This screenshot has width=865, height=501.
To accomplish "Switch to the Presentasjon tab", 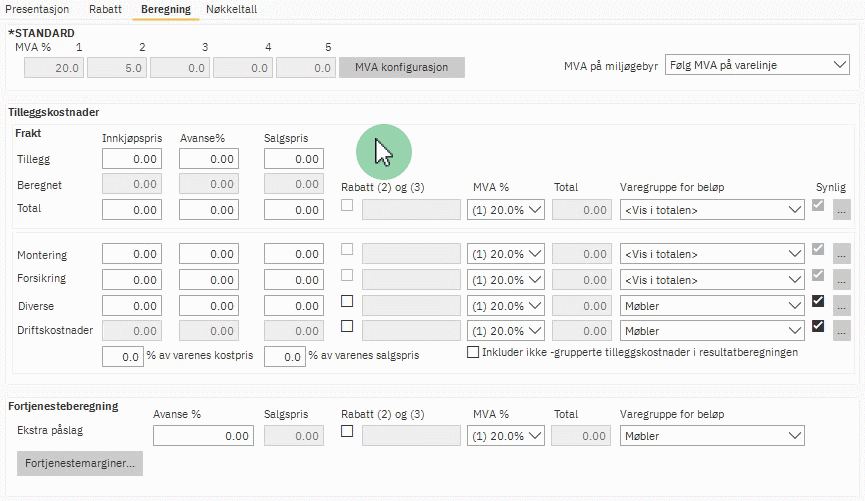I will (x=38, y=9).
